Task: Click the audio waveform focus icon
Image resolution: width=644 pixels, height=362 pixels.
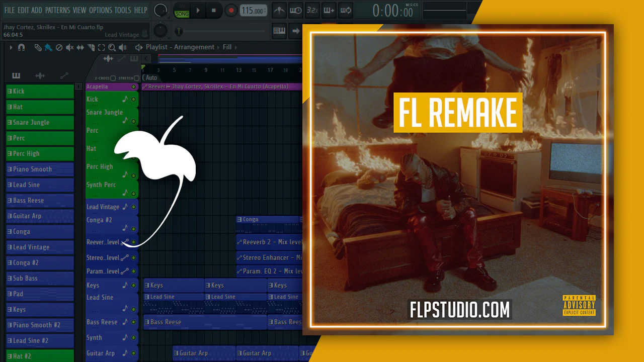Action: pyautogui.click(x=108, y=59)
